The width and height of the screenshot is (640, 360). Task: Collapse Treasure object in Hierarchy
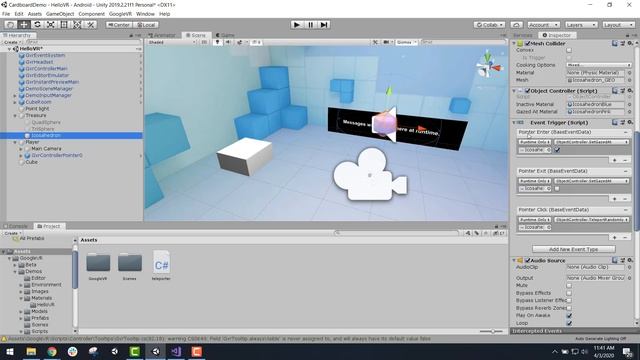[15, 116]
